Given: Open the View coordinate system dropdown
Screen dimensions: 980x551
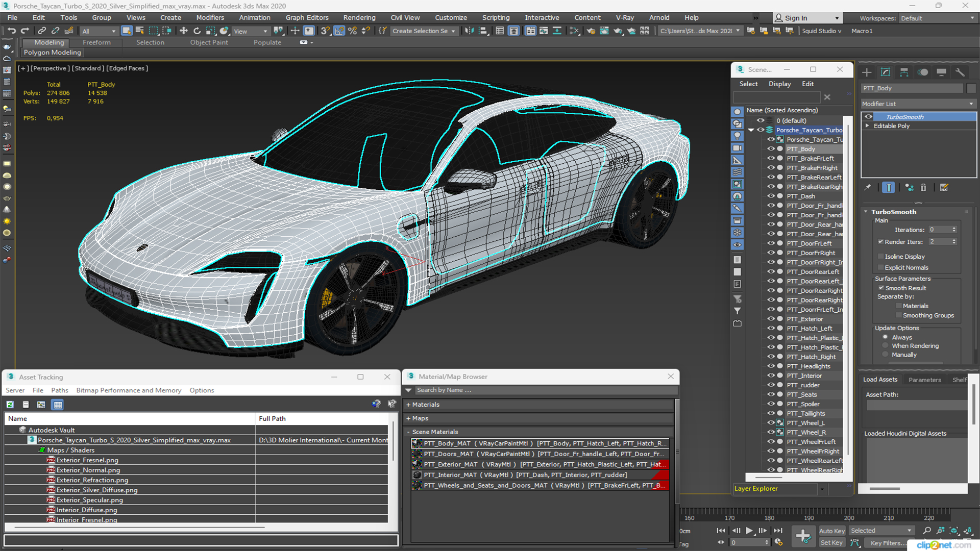Looking at the screenshot, I should [250, 31].
